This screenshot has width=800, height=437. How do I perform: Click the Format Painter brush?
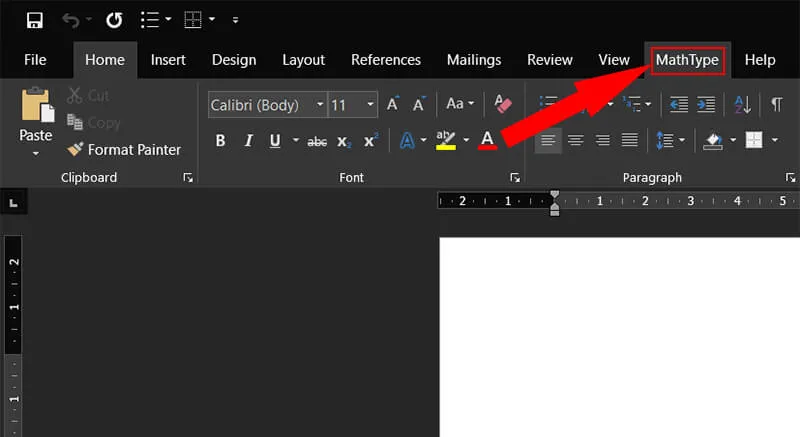124,149
